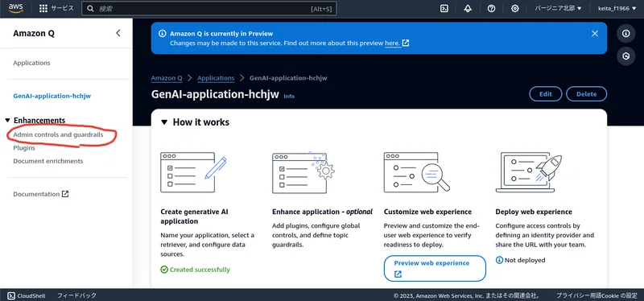Open the settings gear icon

pos(515,9)
